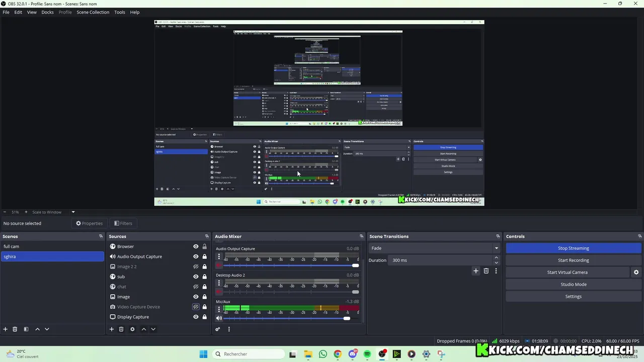Viewport: 644px width, 362px height.
Task: Open advanced audio properties gears icon
Action: pyautogui.click(x=218, y=329)
